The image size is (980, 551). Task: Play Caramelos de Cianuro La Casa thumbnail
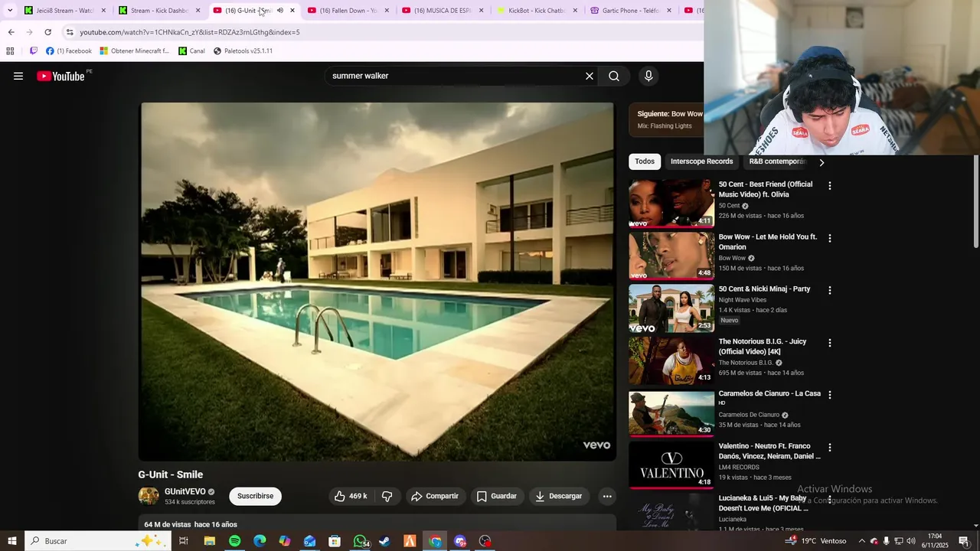coord(671,412)
